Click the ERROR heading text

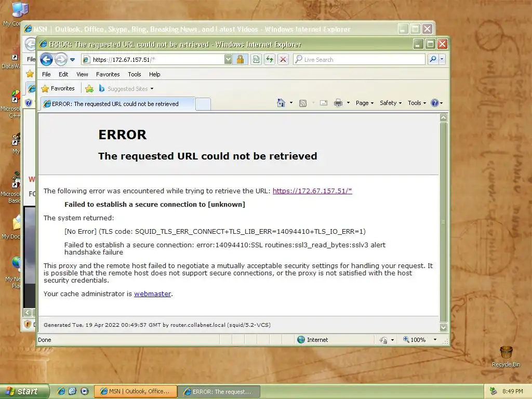coord(123,135)
